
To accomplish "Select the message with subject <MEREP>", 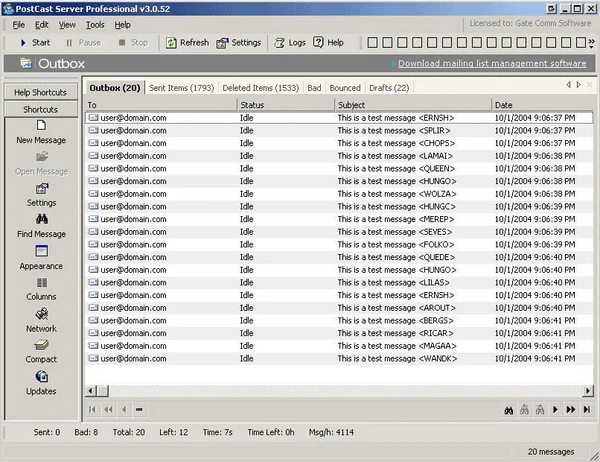I will 339,219.
